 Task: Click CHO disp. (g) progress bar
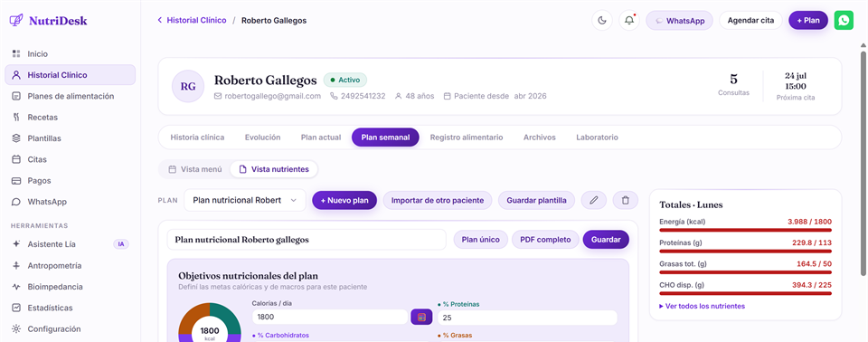click(x=746, y=293)
